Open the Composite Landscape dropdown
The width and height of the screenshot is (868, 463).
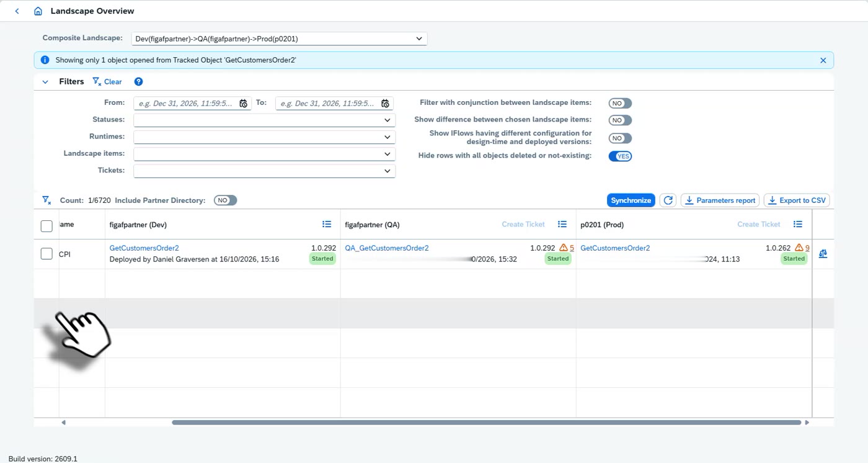click(419, 38)
